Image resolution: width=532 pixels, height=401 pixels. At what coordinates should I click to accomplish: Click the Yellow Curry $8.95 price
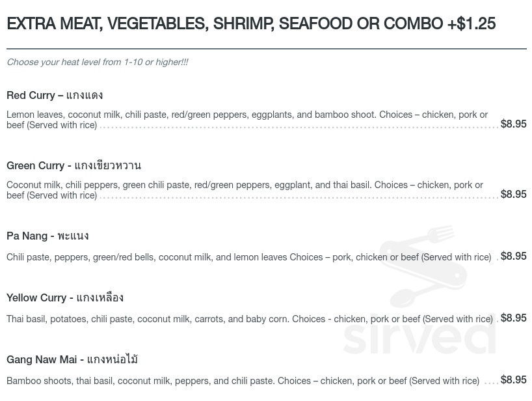pos(513,318)
